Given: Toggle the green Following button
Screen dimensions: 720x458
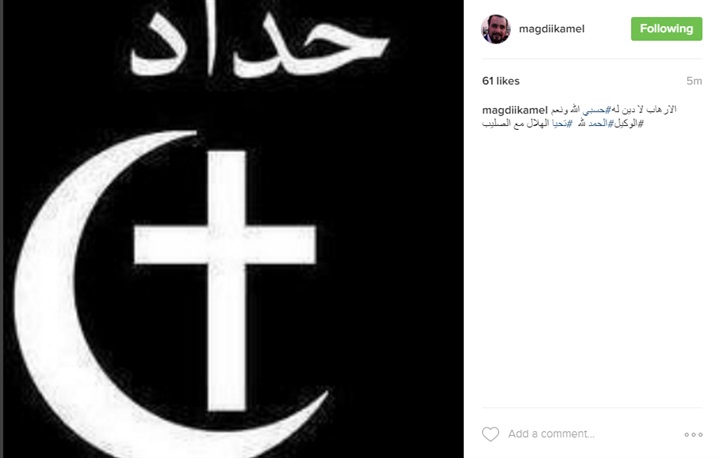Looking at the screenshot, I should (x=666, y=29).
